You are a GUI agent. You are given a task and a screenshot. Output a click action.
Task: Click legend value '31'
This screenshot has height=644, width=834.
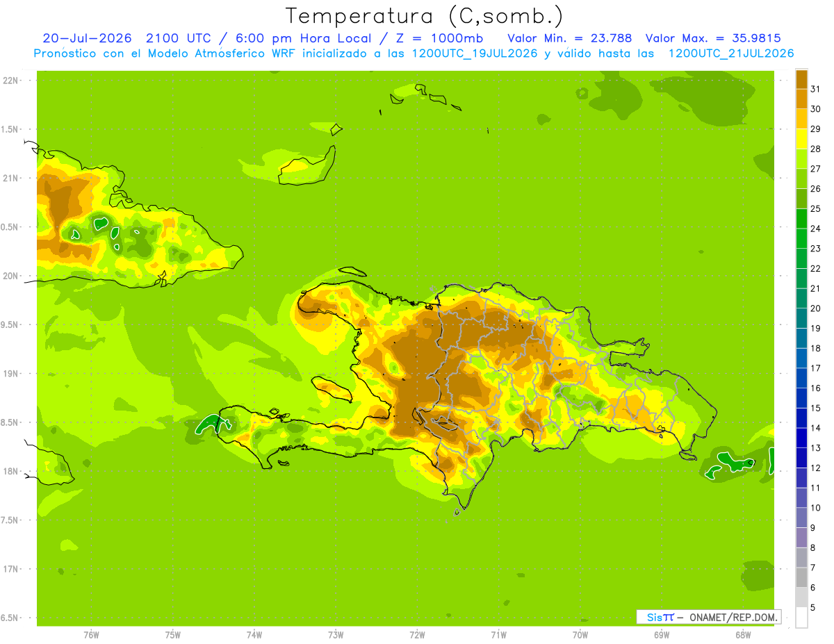[x=815, y=90]
